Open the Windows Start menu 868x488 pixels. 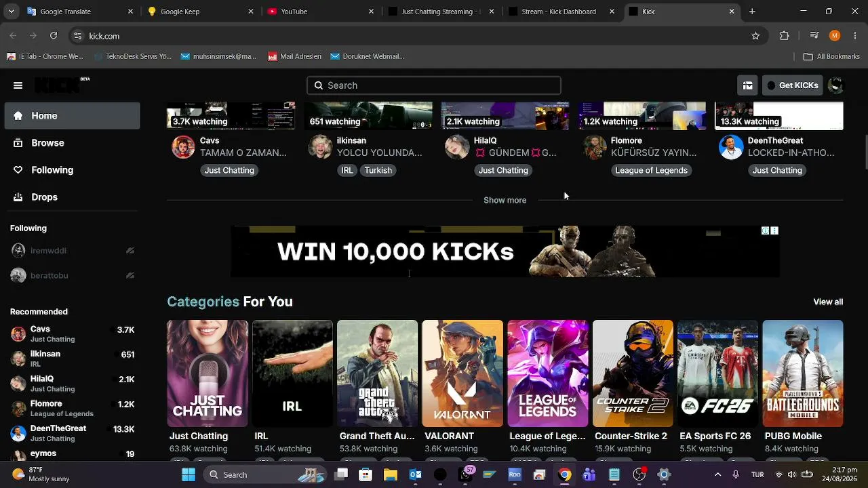189,474
